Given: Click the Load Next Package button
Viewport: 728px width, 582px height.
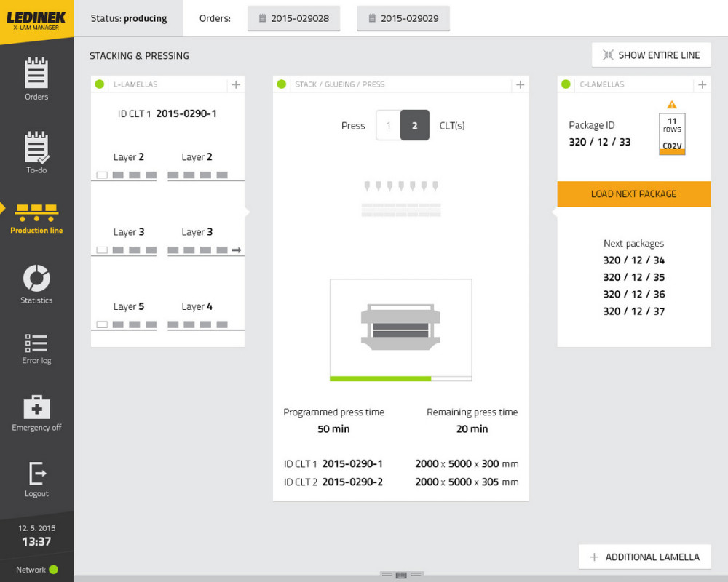Looking at the screenshot, I should point(633,194).
